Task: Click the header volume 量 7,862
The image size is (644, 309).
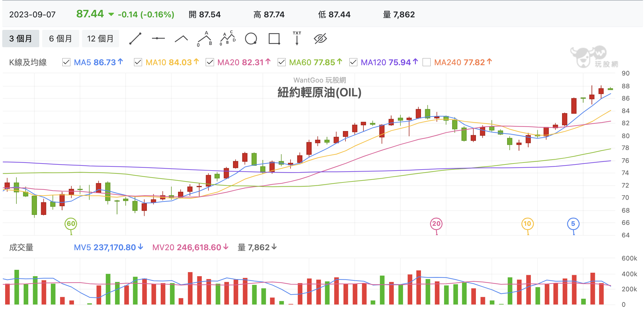Action: tap(399, 14)
